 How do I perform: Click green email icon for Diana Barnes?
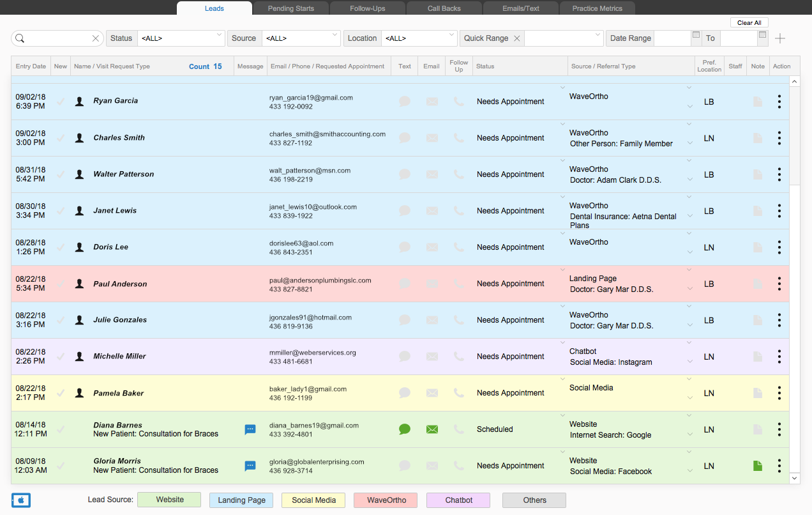(432, 429)
